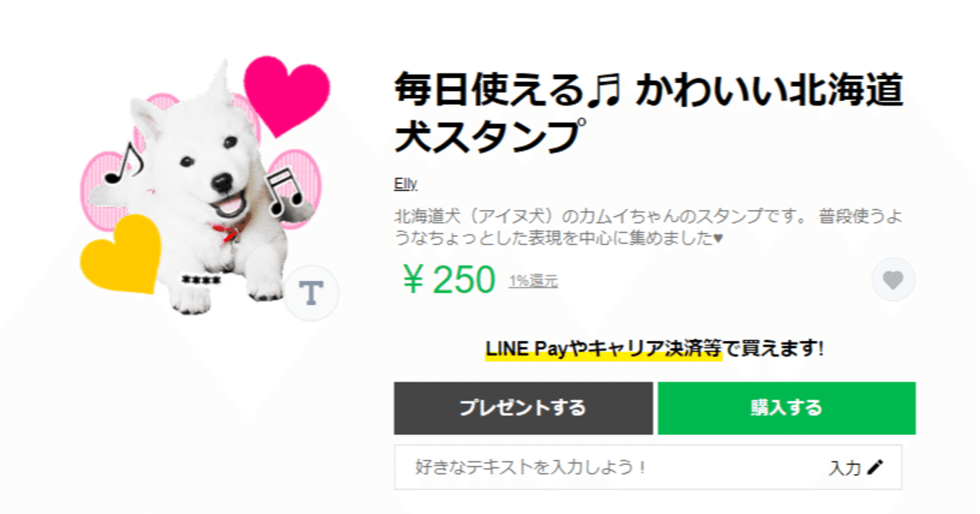This screenshot has height=514, width=980.
Task: Click the single music note left of dog
Action: tap(122, 165)
